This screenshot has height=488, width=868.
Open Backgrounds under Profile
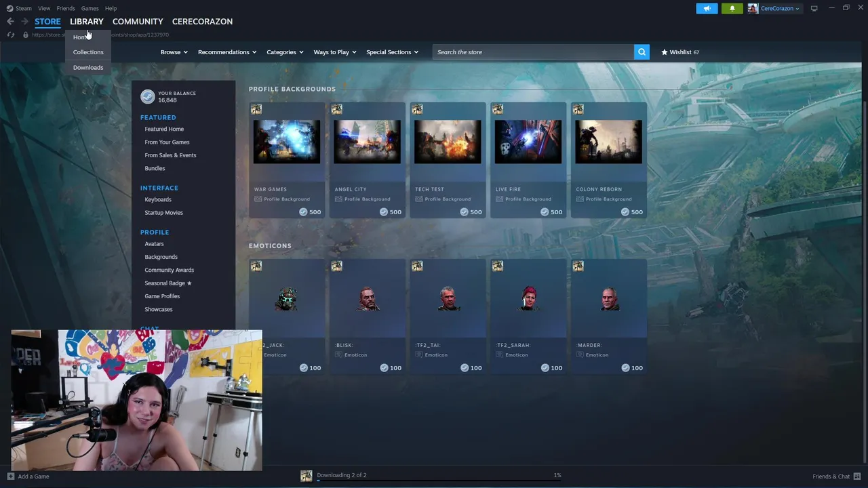(161, 257)
